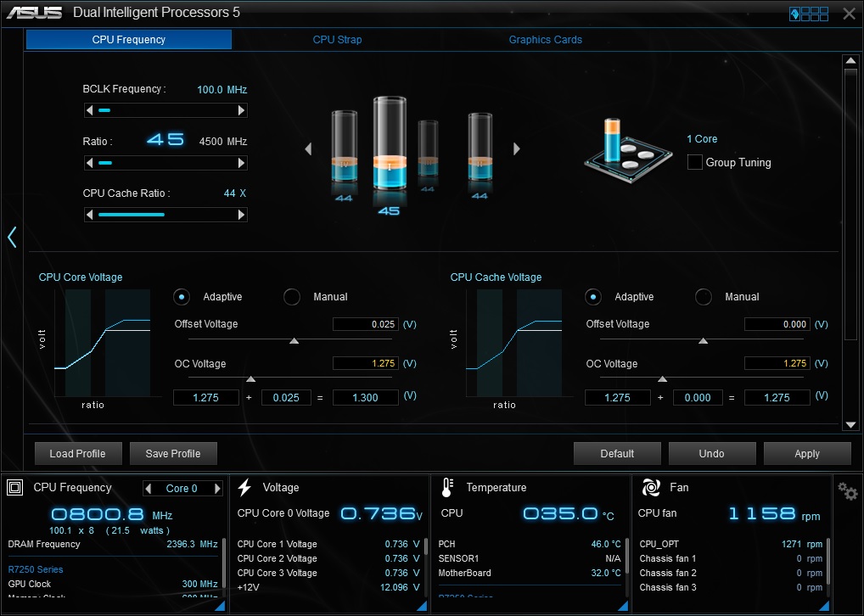Click the CPU Cache Offset Voltage slider thumb
This screenshot has height=616, width=864.
point(703,341)
